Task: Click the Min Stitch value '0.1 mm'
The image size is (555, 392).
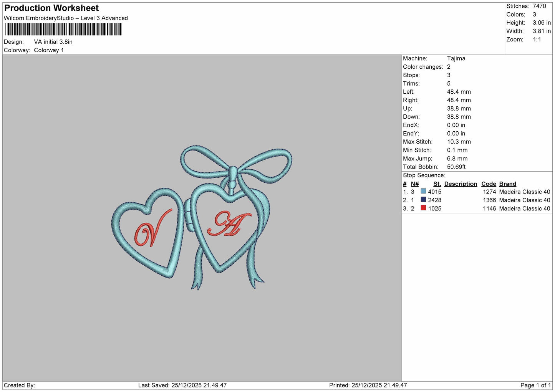Action: (x=457, y=150)
